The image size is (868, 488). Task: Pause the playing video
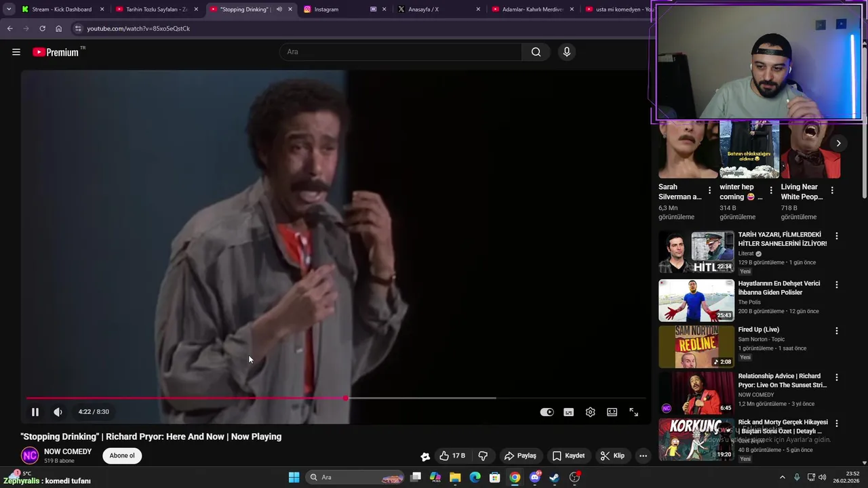pyautogui.click(x=35, y=411)
